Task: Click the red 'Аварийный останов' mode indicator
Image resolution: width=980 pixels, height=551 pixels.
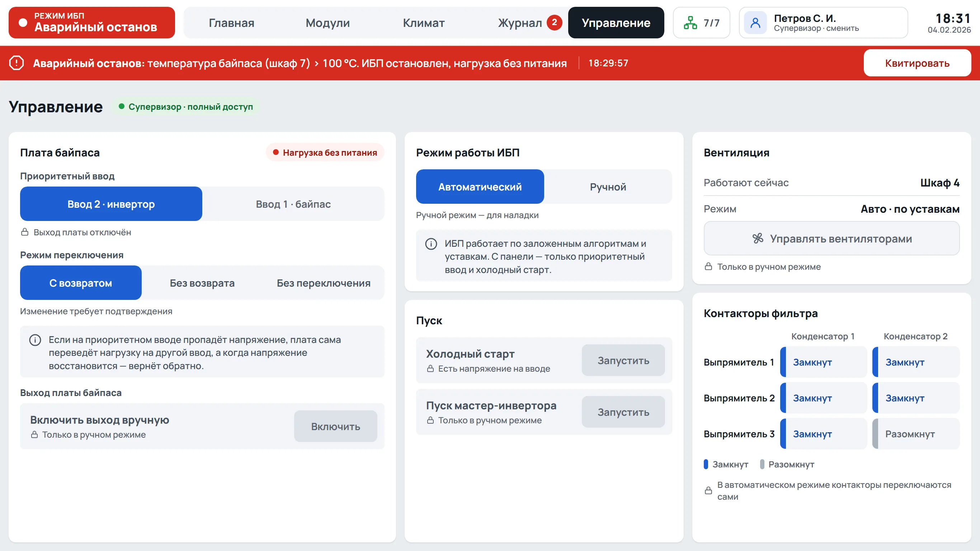Action: click(92, 23)
